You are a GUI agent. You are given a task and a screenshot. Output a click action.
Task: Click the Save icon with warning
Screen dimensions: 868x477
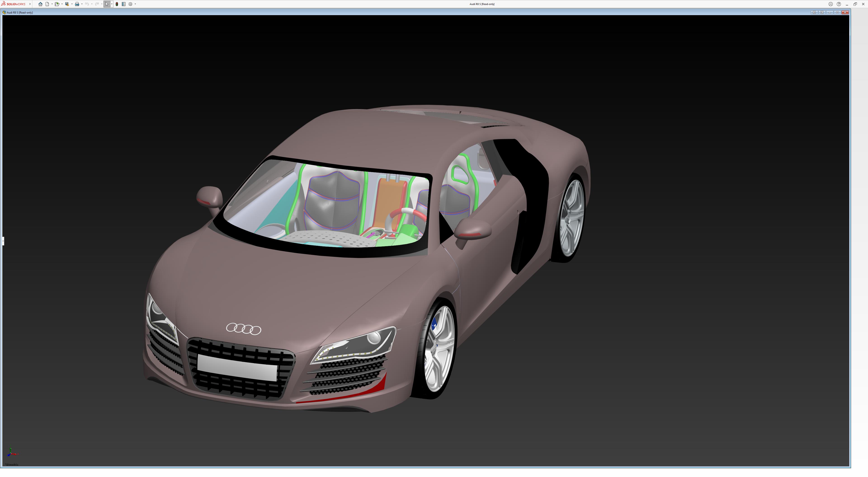coord(67,4)
